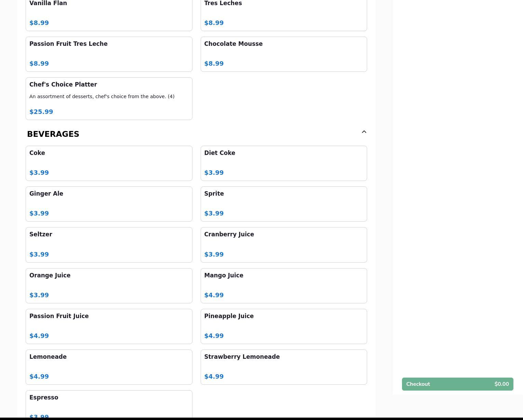523x420 pixels.
Task: Add Strawberry Lemoneade to the order
Action: (x=284, y=367)
